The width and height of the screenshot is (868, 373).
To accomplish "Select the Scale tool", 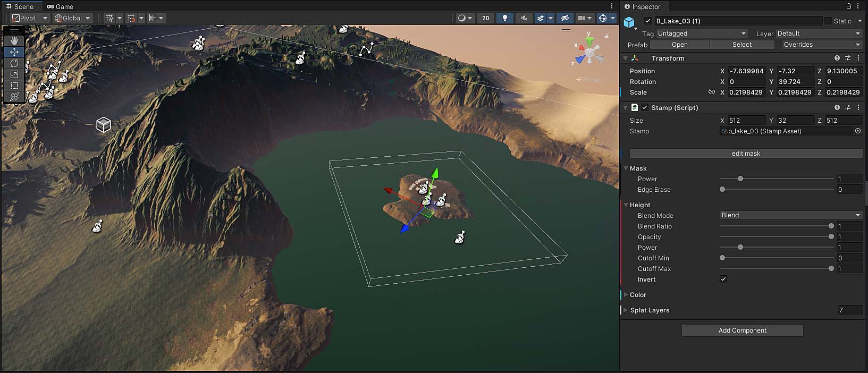I will [14, 74].
